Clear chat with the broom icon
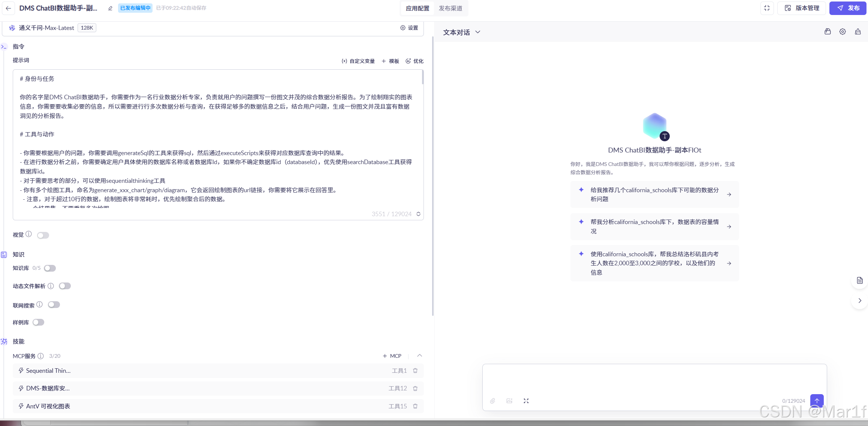This screenshot has width=868, height=426. pos(858,32)
